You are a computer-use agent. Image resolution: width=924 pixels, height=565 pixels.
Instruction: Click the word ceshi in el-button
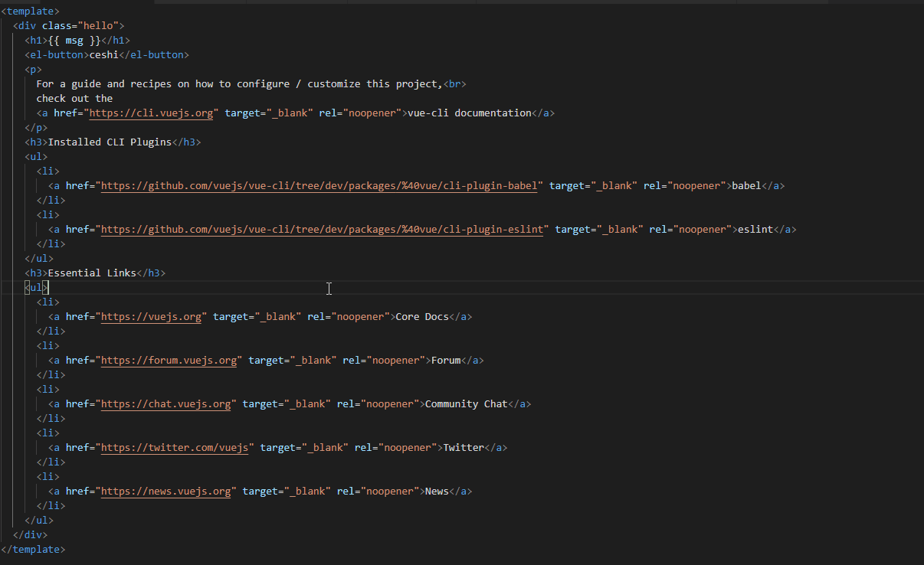coord(104,54)
